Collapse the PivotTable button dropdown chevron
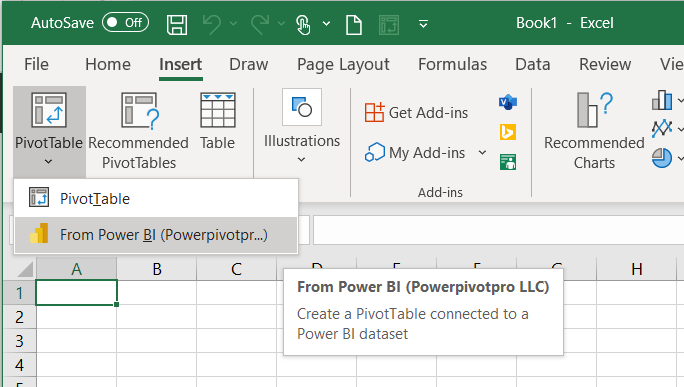 (48, 161)
